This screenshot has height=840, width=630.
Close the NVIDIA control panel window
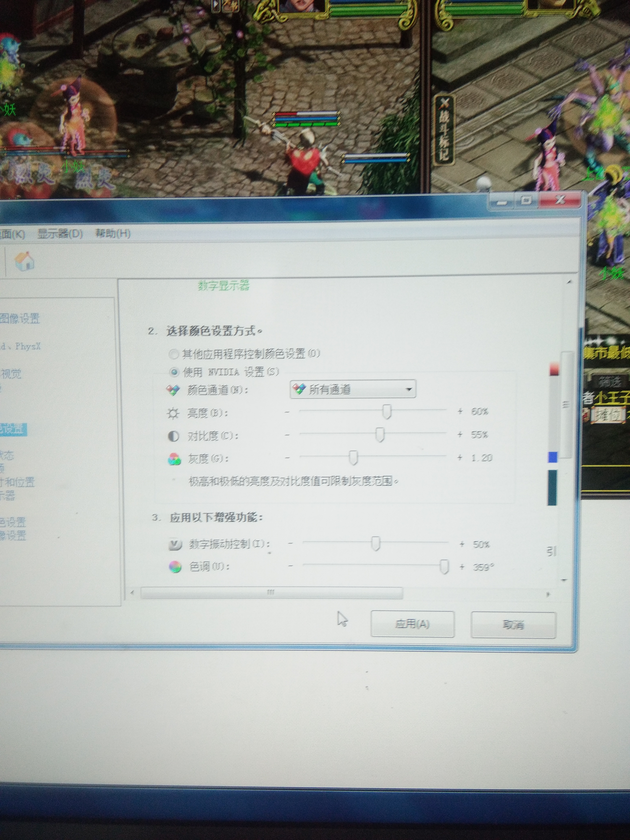(x=560, y=199)
